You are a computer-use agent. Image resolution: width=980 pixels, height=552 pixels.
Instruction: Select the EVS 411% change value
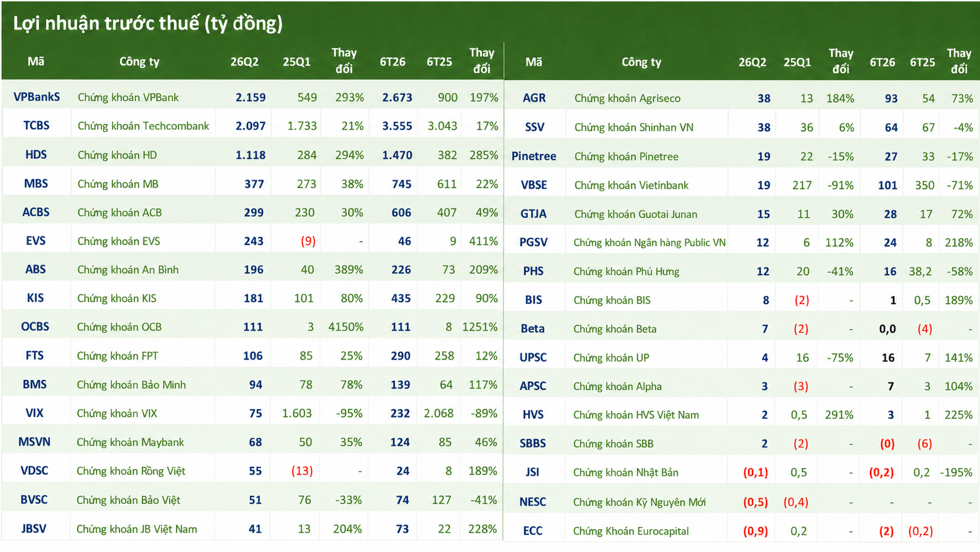point(484,241)
